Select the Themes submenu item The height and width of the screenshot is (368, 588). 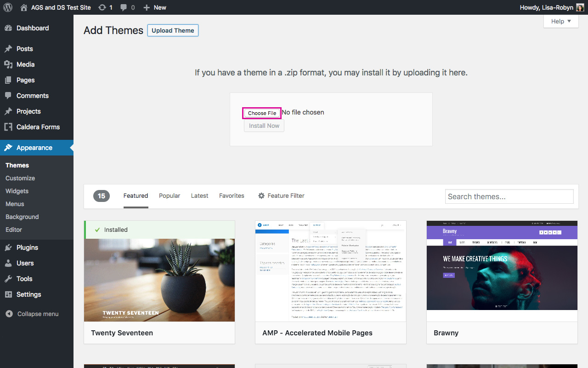click(17, 165)
